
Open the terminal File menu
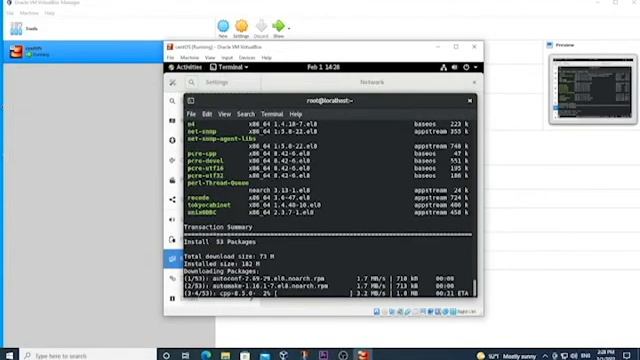pos(191,114)
